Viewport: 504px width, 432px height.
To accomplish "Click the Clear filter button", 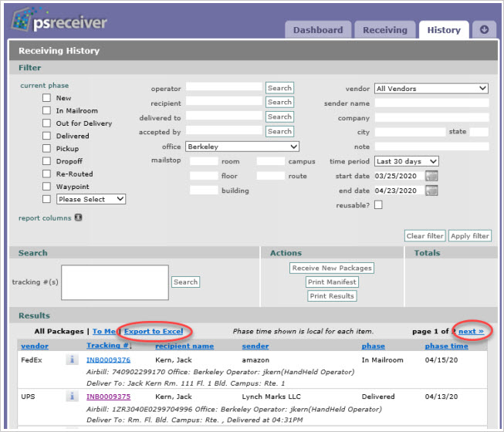I will pyautogui.click(x=425, y=236).
